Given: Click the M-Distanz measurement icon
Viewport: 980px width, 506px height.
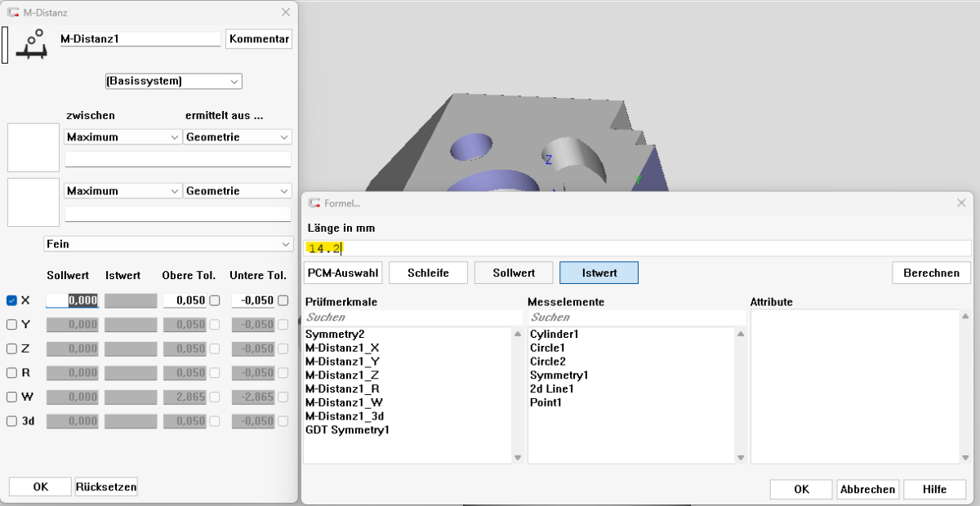Looking at the screenshot, I should click(34, 44).
